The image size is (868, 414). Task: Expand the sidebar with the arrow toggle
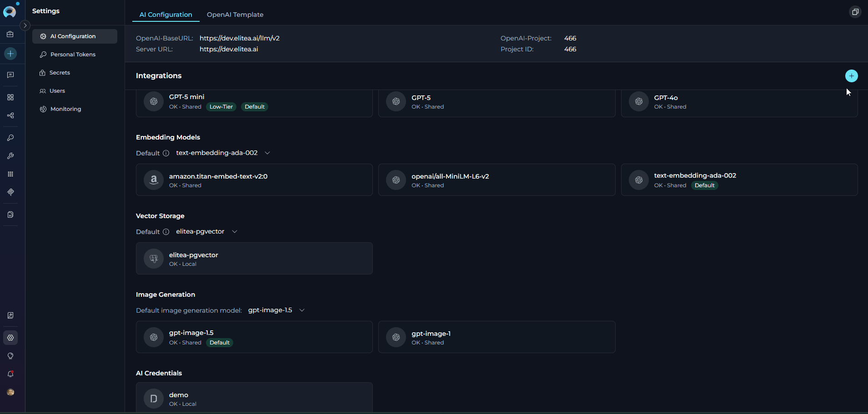tap(25, 25)
